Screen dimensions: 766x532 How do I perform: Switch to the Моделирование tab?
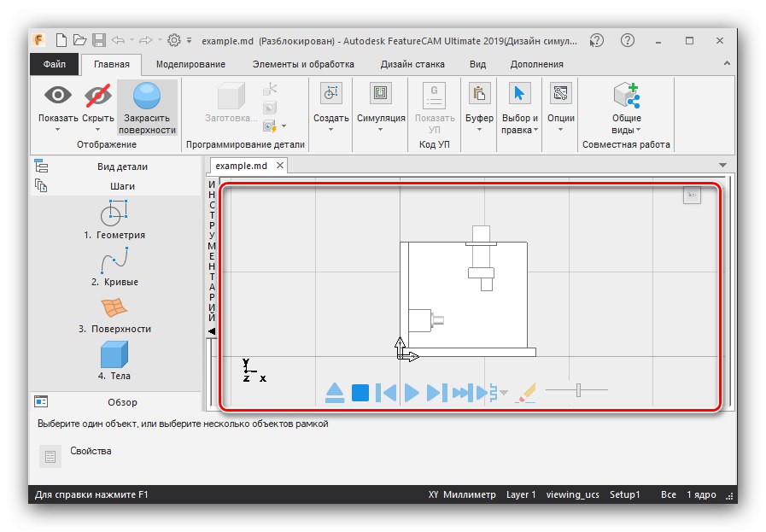coord(190,64)
